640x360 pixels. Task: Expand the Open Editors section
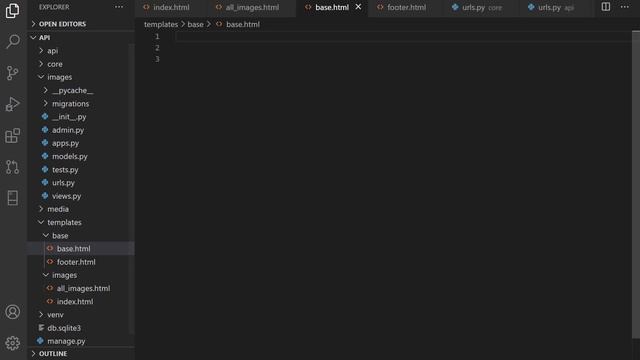click(81, 24)
